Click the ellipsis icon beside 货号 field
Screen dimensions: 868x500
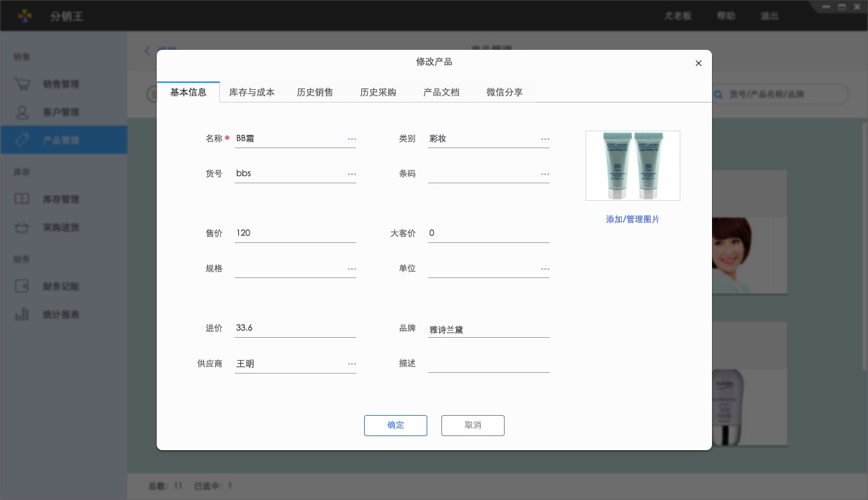point(351,174)
